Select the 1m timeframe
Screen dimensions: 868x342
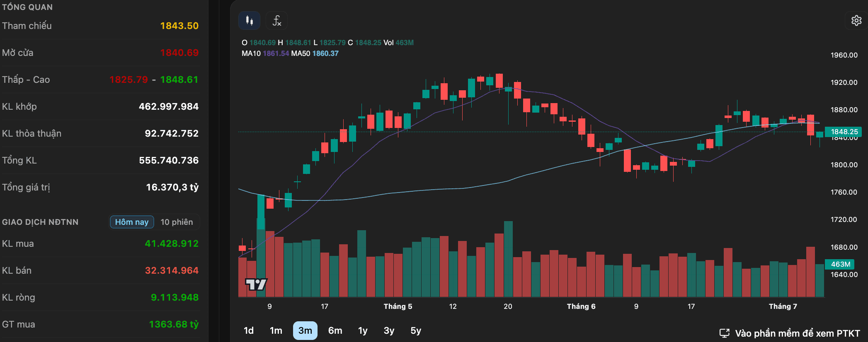point(276,330)
